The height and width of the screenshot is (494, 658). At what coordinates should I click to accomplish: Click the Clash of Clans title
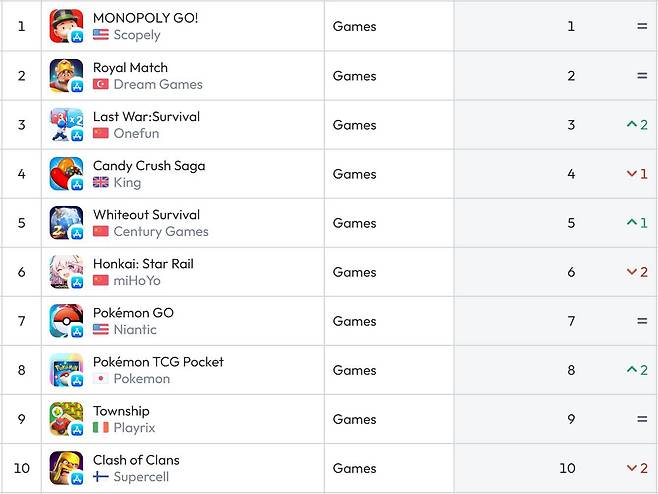[136, 460]
